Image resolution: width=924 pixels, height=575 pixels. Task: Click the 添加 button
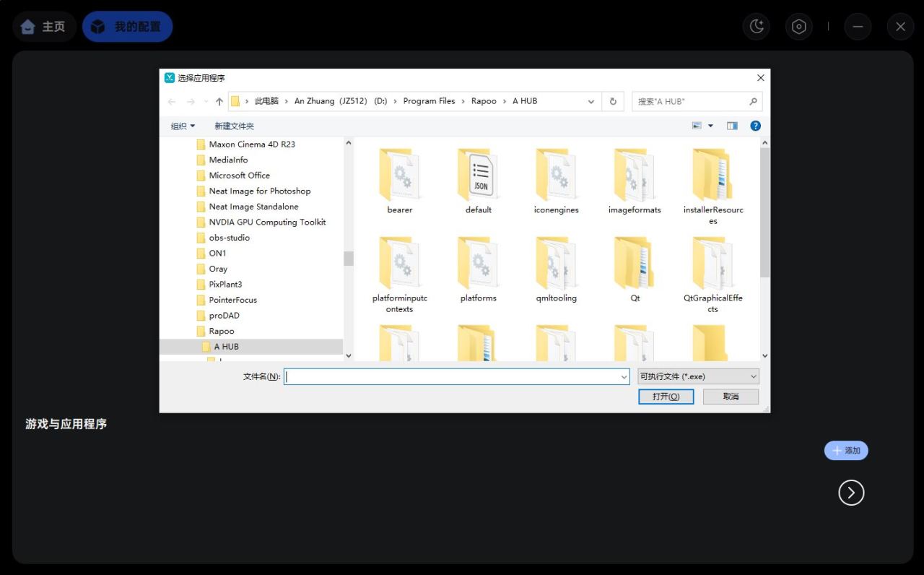[846, 451]
